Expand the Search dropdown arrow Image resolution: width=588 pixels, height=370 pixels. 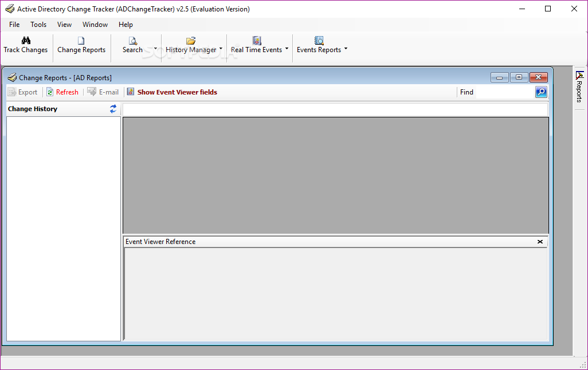point(156,48)
